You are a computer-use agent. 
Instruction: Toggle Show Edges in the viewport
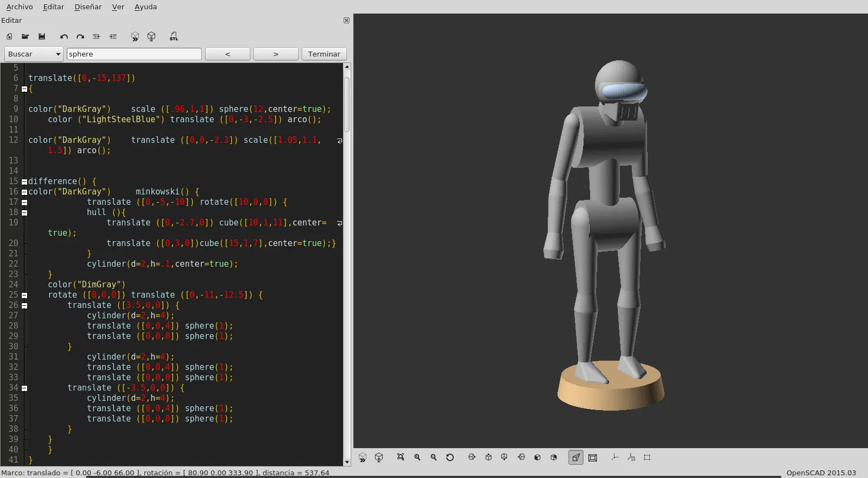(x=647, y=457)
